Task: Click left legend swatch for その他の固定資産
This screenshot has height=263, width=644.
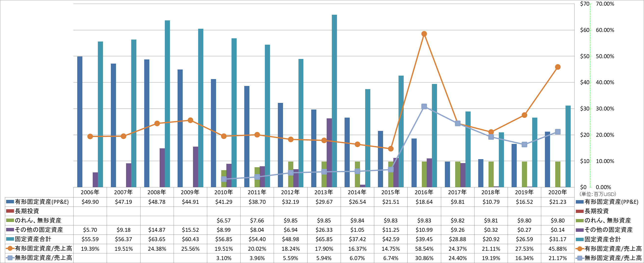Action: (x=10, y=230)
